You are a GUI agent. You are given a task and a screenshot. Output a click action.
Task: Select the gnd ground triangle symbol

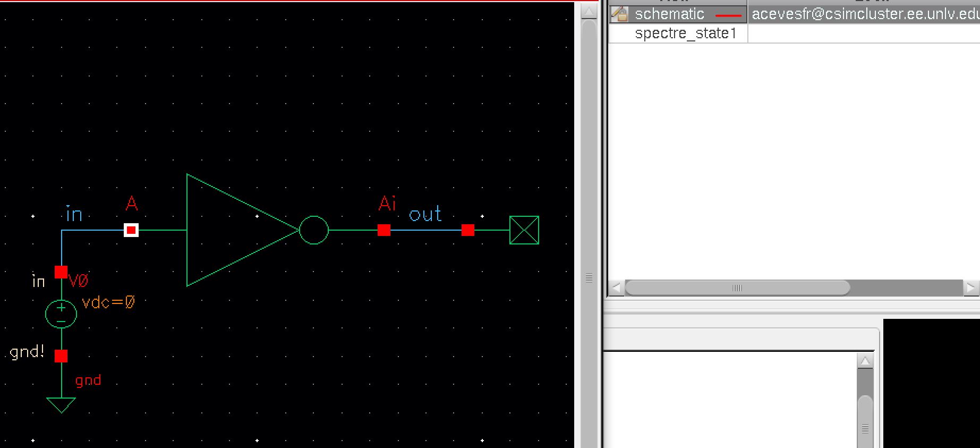coord(61,405)
